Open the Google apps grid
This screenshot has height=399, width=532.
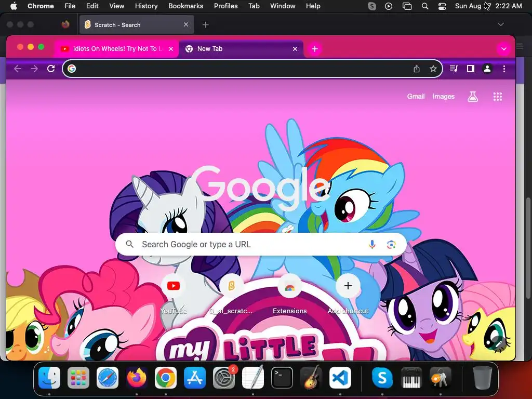coord(497,97)
